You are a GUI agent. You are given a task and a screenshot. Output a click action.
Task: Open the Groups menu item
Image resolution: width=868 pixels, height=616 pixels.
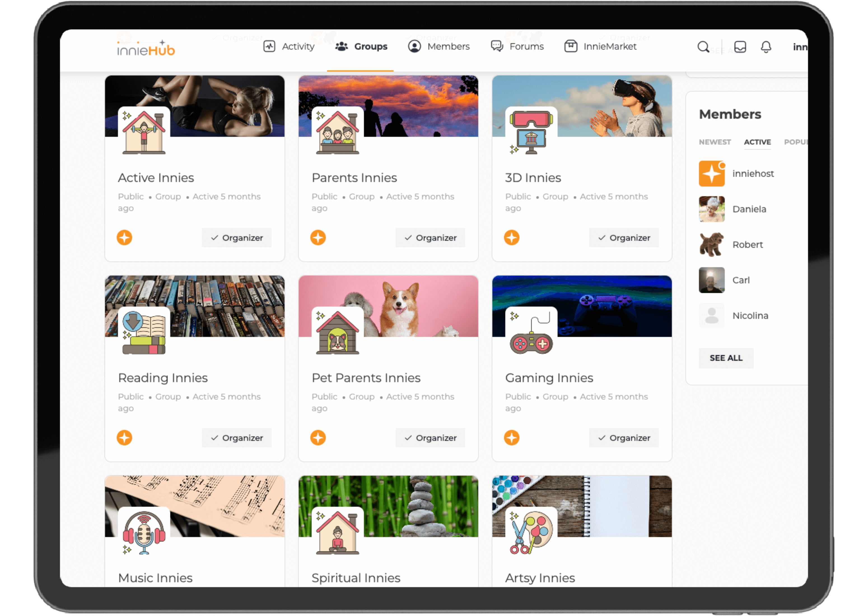[x=361, y=46]
